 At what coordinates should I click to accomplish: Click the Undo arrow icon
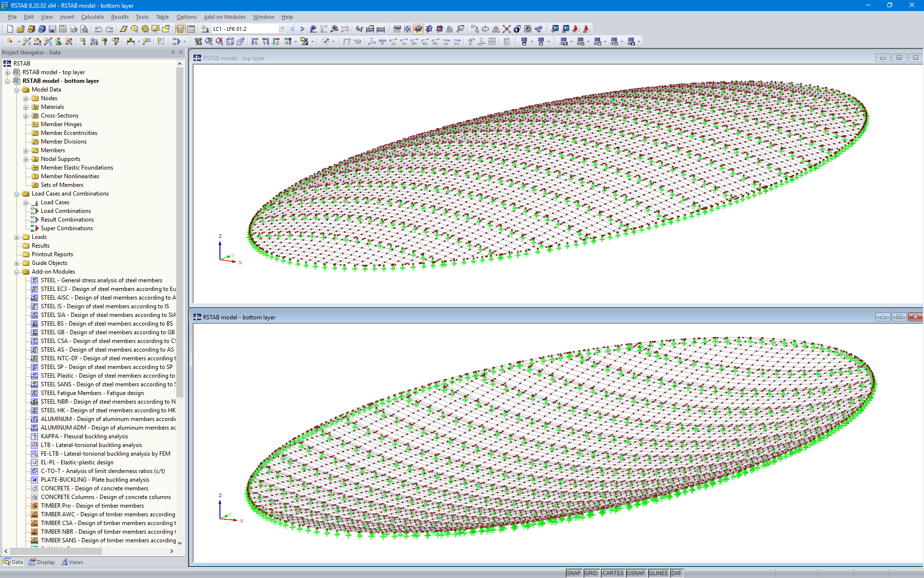tap(98, 29)
